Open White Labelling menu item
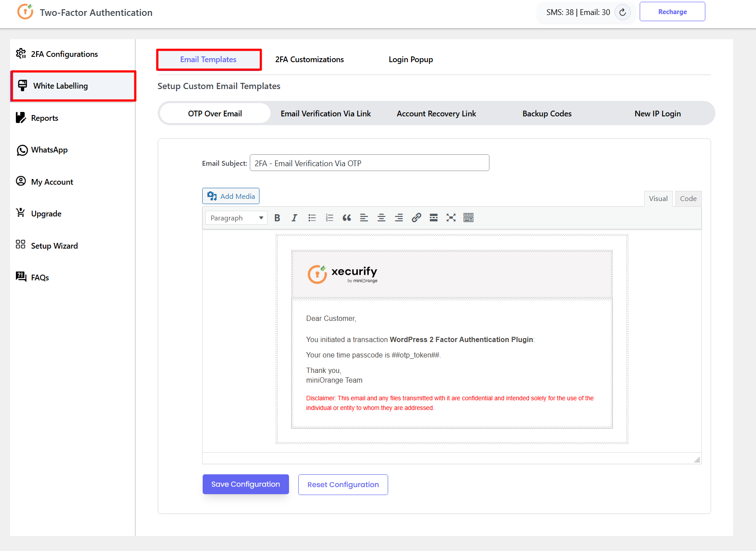The image size is (756, 551). coord(73,86)
